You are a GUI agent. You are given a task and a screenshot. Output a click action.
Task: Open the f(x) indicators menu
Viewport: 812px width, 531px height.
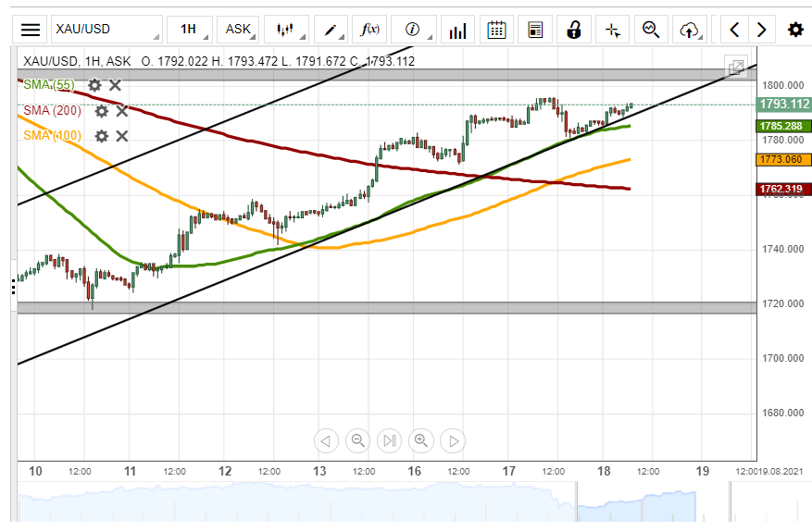(370, 30)
